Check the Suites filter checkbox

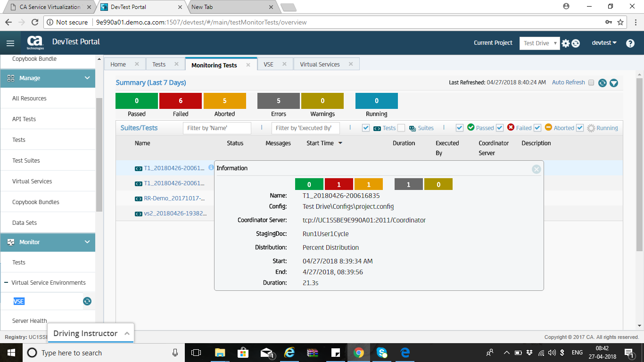[x=401, y=128]
